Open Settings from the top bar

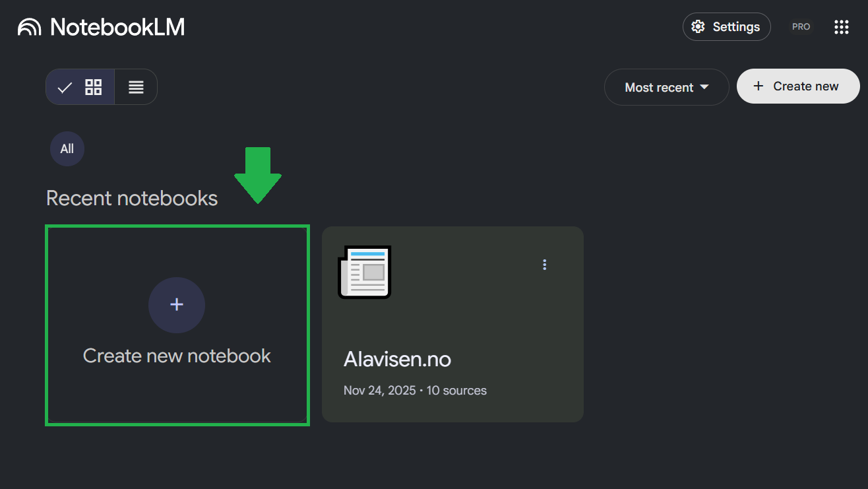(726, 26)
